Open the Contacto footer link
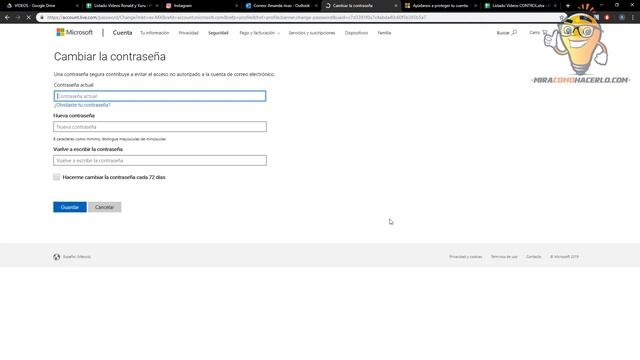This screenshot has width=640, height=360. 533,257
